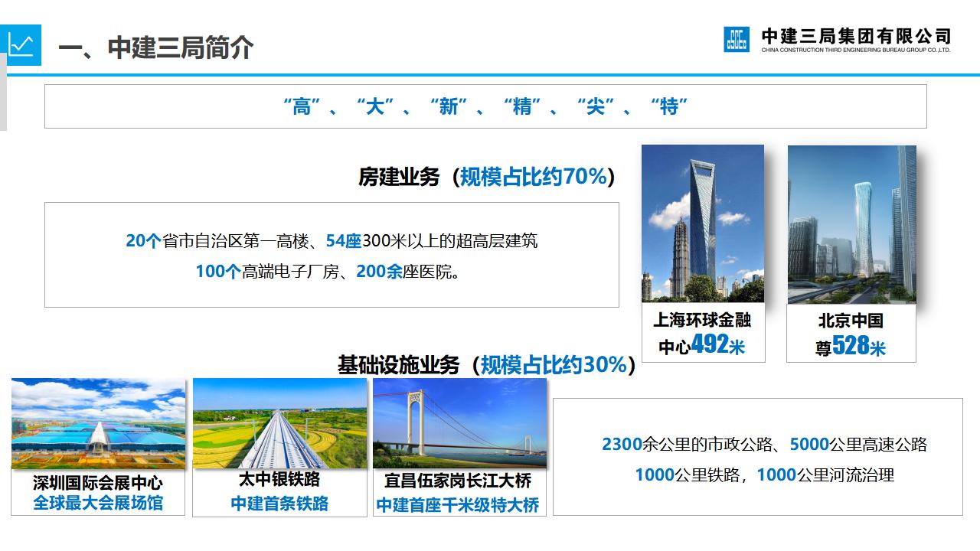Select the slide title 一、中建三局简介
This screenshot has width=980, height=551.
coord(156,47)
